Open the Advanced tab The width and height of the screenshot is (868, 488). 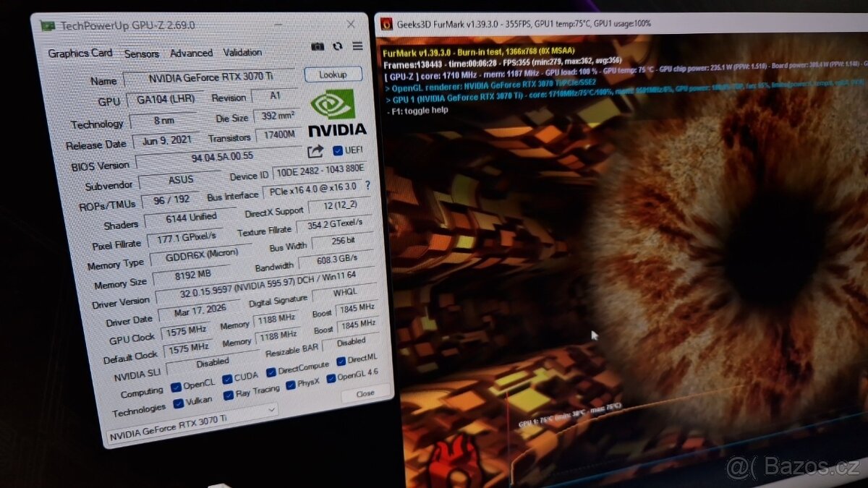pos(191,53)
